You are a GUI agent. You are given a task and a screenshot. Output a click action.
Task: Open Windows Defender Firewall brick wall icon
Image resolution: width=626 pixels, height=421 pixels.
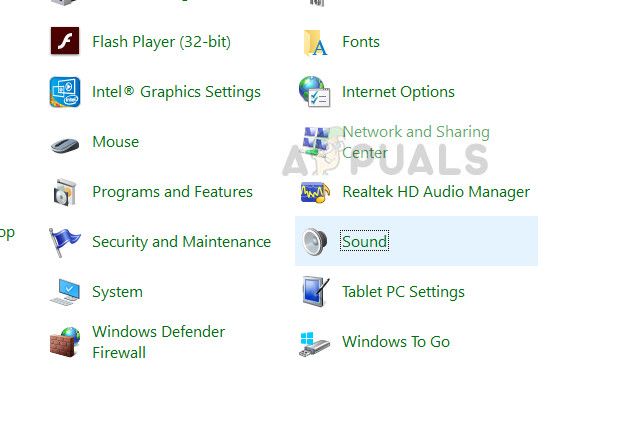[65, 342]
